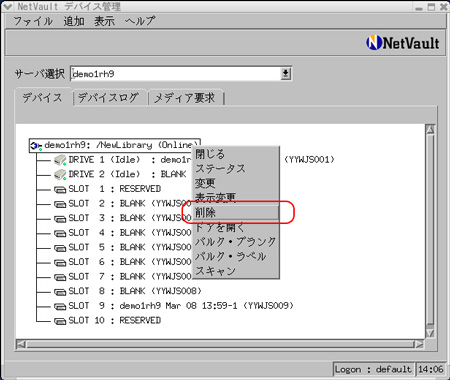
Task: Open the window menu in title bar
Action: [x=7, y=6]
